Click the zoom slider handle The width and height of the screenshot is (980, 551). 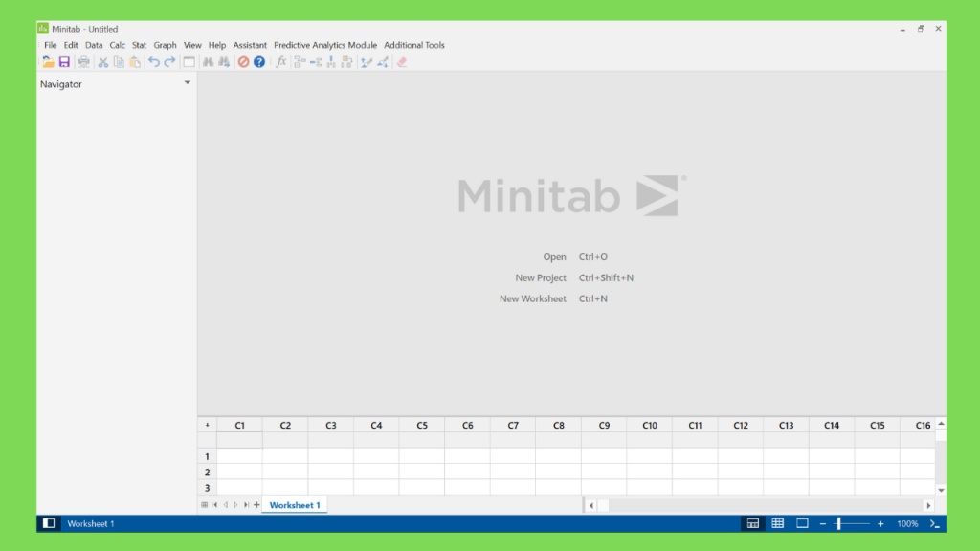click(x=838, y=523)
